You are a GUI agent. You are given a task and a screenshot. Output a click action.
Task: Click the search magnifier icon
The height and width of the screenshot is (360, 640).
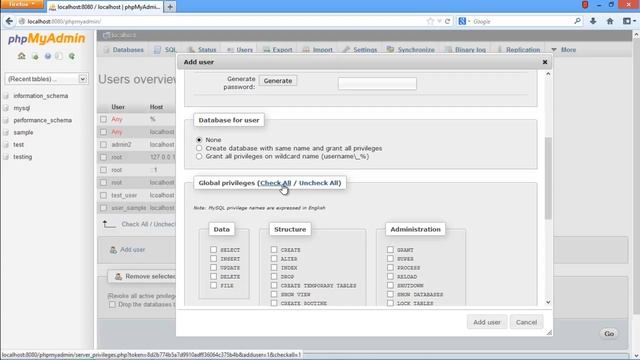coord(577,21)
